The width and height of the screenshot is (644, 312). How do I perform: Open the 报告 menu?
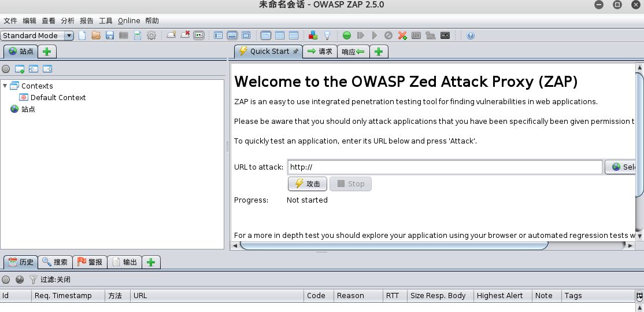coord(86,21)
